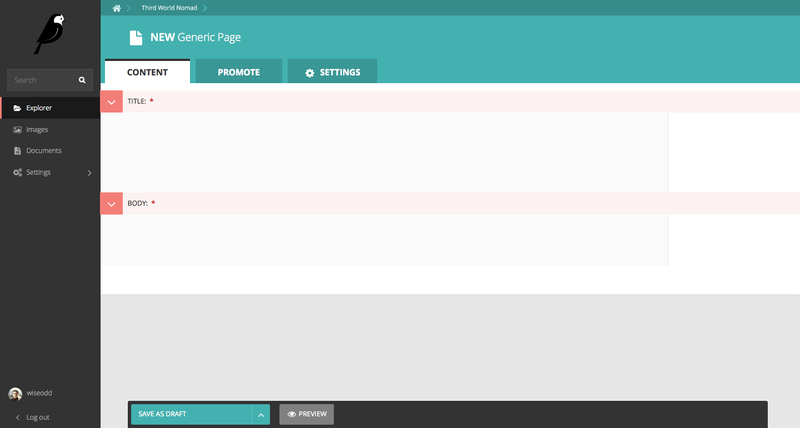This screenshot has height=428, width=800.
Task: Select the Content tab
Action: coord(147,72)
